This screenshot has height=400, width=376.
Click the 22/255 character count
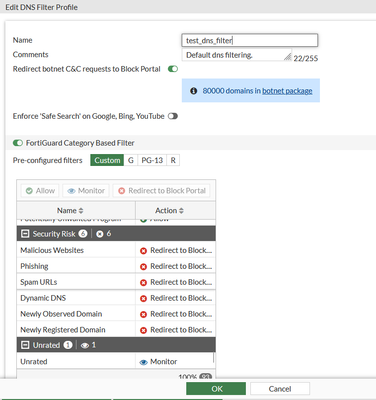click(306, 59)
